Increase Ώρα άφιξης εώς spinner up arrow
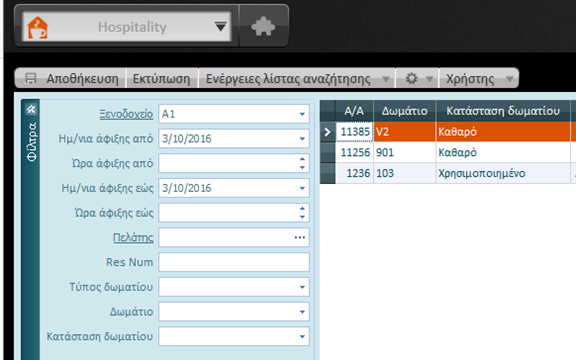Image resolution: width=576 pixels, height=360 pixels. point(302,209)
